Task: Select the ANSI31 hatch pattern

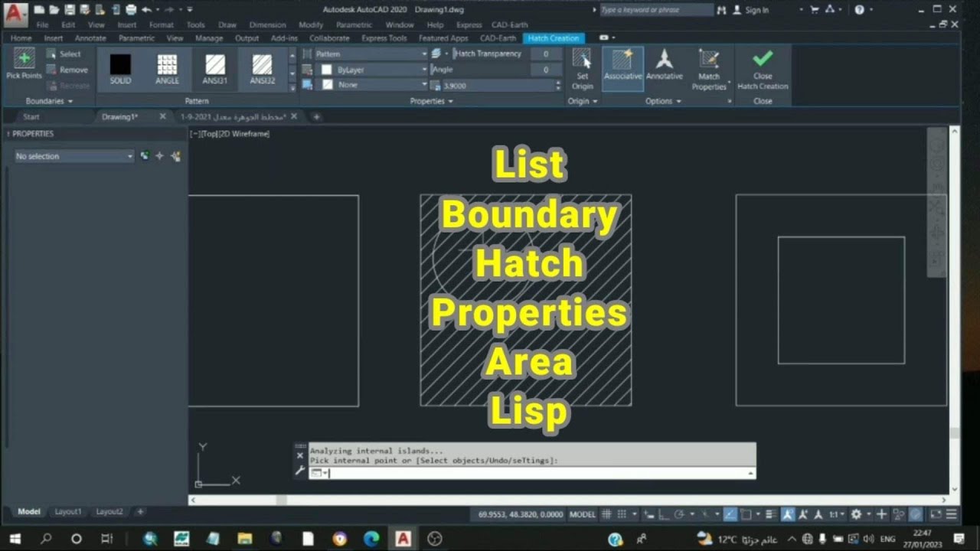Action: (x=215, y=68)
